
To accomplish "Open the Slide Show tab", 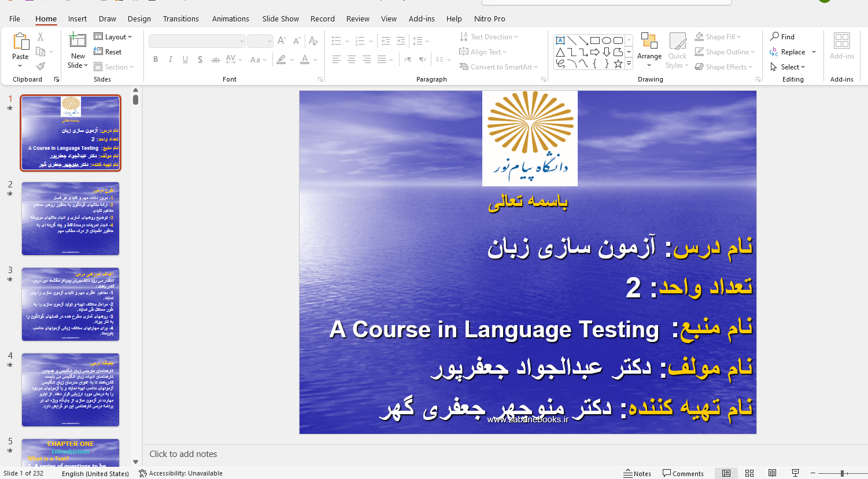I will point(280,19).
